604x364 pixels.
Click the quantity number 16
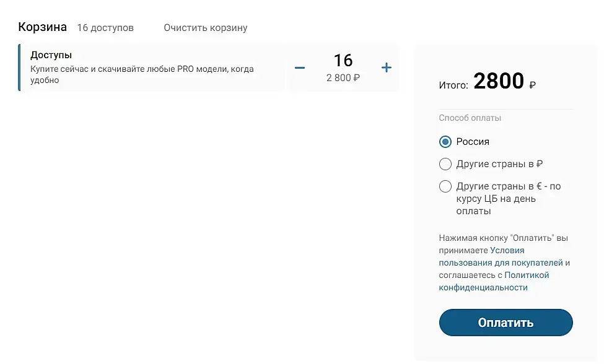(343, 60)
